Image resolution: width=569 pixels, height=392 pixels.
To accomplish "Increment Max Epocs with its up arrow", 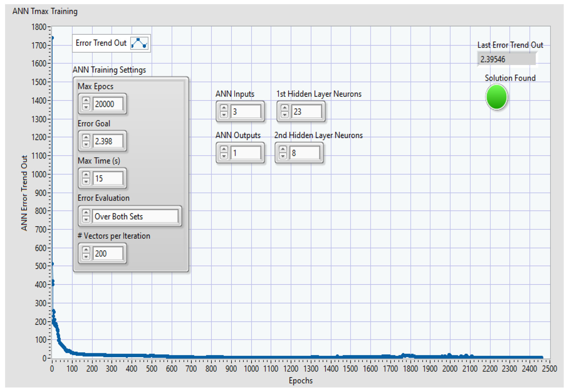I will click(86, 100).
